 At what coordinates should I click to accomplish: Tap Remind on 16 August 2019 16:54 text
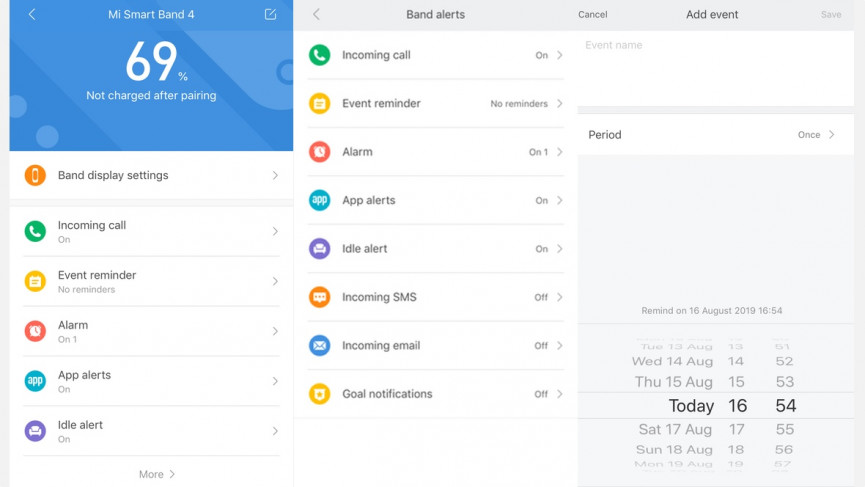click(x=712, y=311)
